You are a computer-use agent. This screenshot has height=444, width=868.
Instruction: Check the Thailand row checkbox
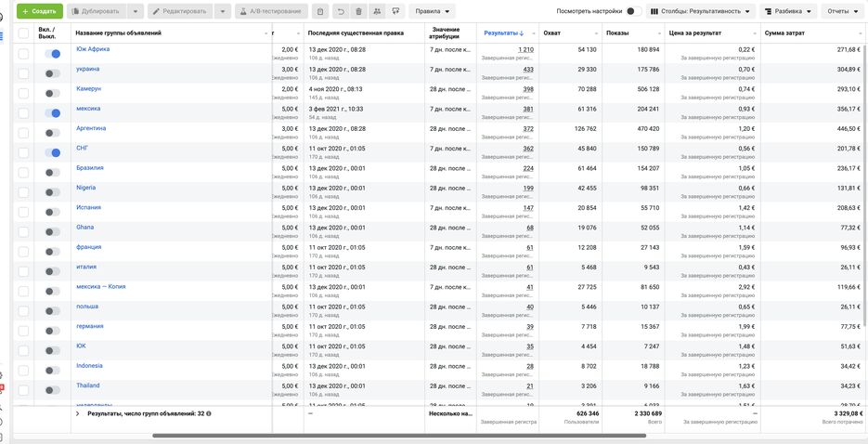pos(23,390)
